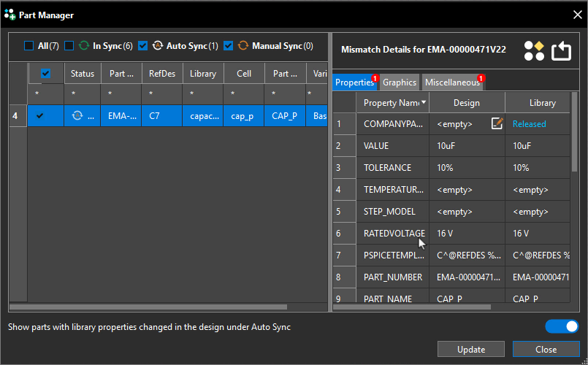This screenshot has width=588, height=365.
Task: Select the PART_NUMBER property name
Action: [392, 277]
